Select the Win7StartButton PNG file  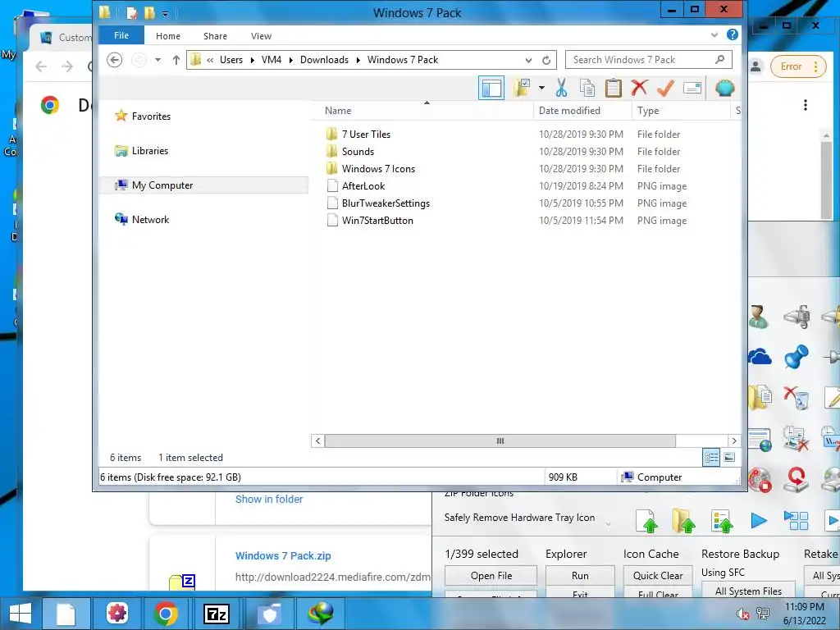click(x=377, y=220)
